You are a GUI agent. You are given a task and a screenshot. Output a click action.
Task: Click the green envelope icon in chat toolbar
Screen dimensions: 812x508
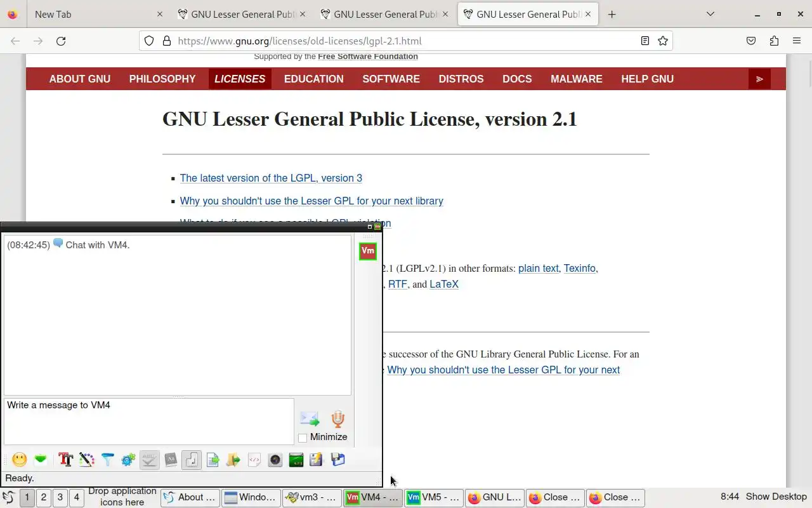[x=41, y=460]
